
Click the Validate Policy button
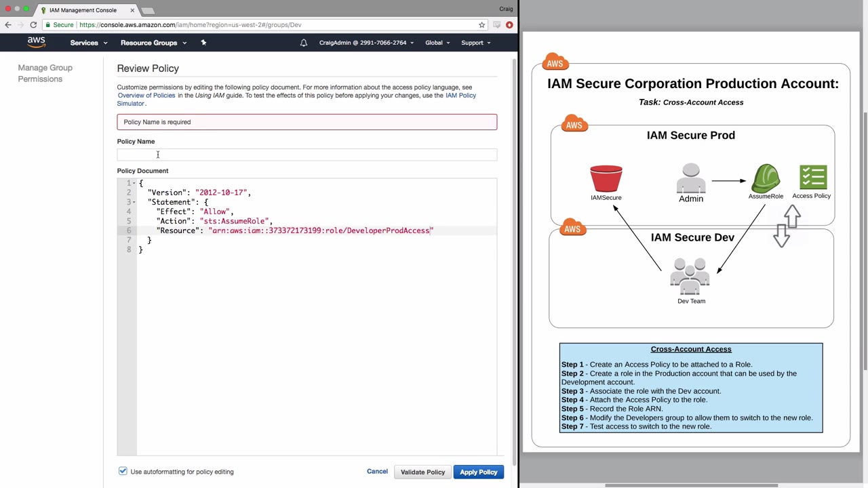click(422, 472)
